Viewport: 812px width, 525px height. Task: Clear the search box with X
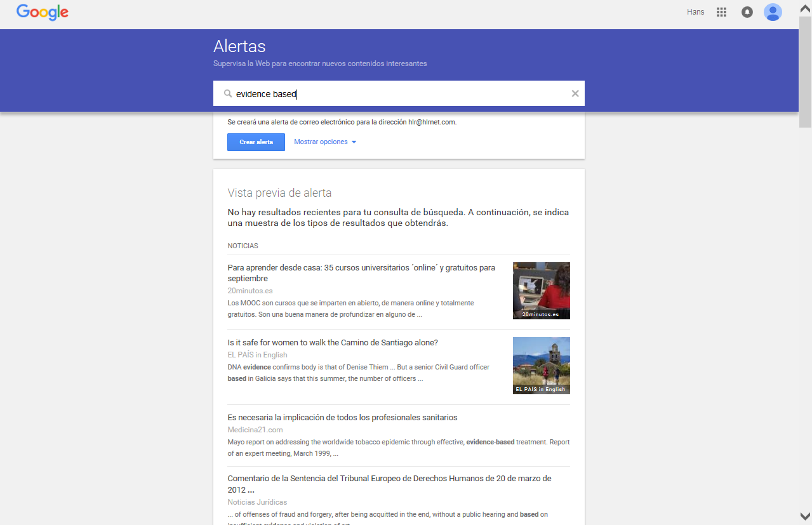point(575,94)
